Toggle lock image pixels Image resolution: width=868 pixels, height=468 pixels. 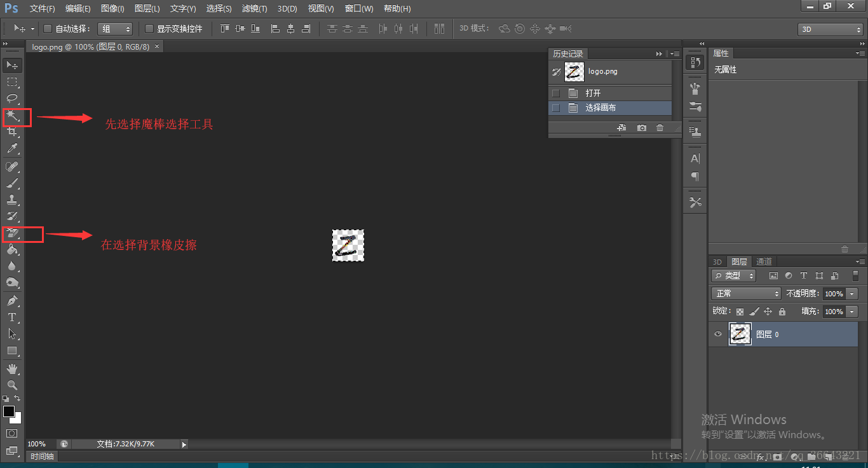(754, 312)
